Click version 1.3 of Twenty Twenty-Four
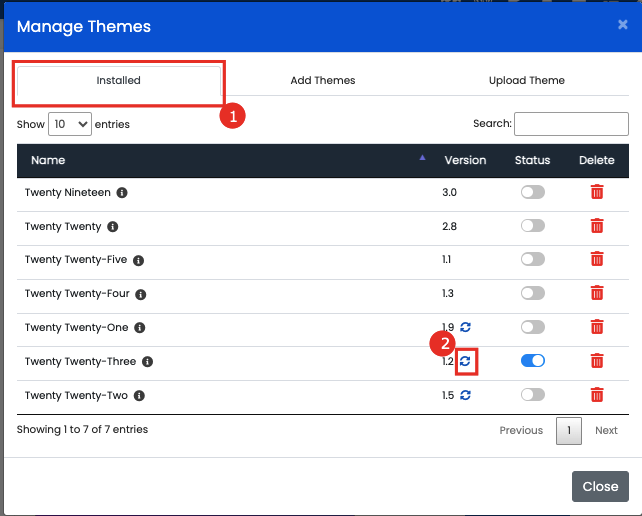Image resolution: width=642 pixels, height=516 pixels. pyautogui.click(x=448, y=294)
